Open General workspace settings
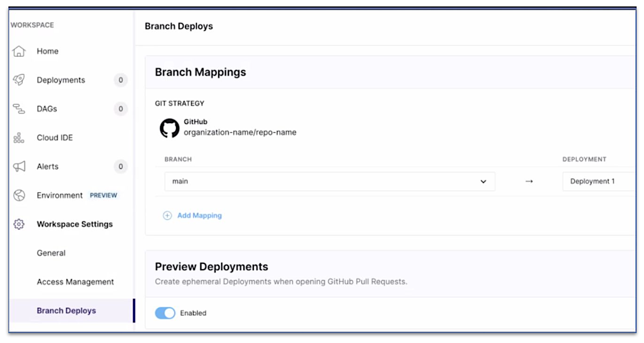644x343 pixels. pos(51,253)
